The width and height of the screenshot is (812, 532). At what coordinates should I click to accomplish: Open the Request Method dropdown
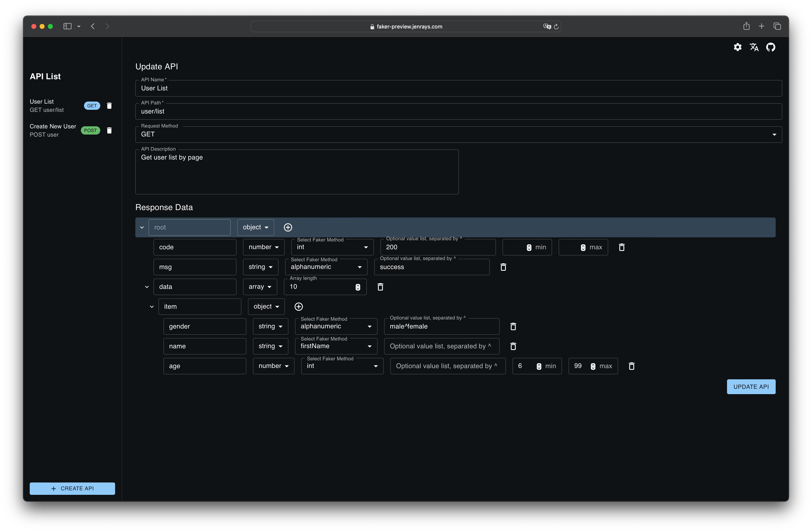pos(458,135)
